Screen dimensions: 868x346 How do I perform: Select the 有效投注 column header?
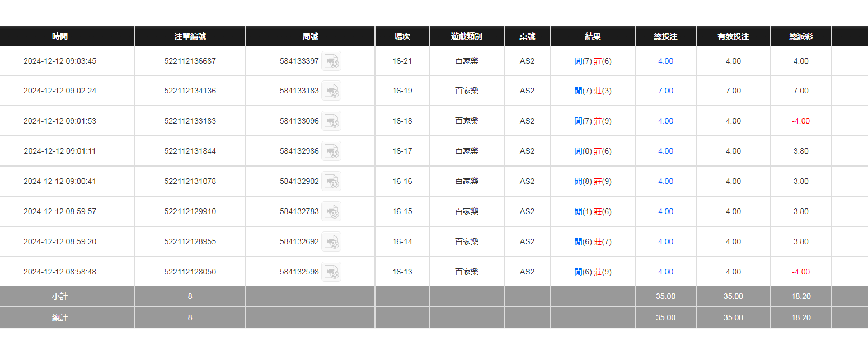(x=733, y=36)
